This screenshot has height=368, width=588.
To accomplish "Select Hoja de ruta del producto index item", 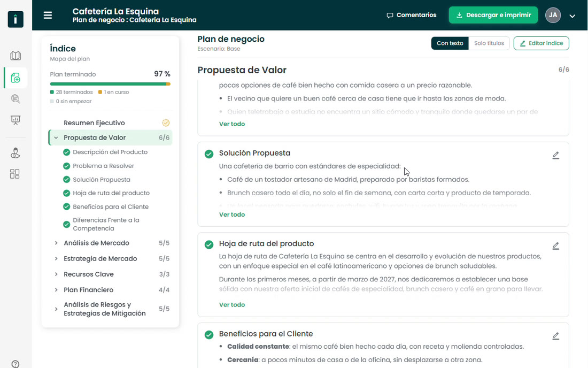I will 110,193.
